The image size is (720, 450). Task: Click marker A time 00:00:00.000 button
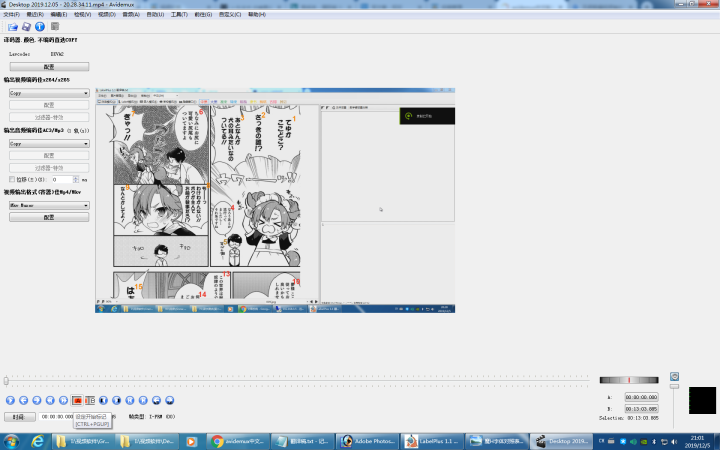pyautogui.click(x=641, y=397)
